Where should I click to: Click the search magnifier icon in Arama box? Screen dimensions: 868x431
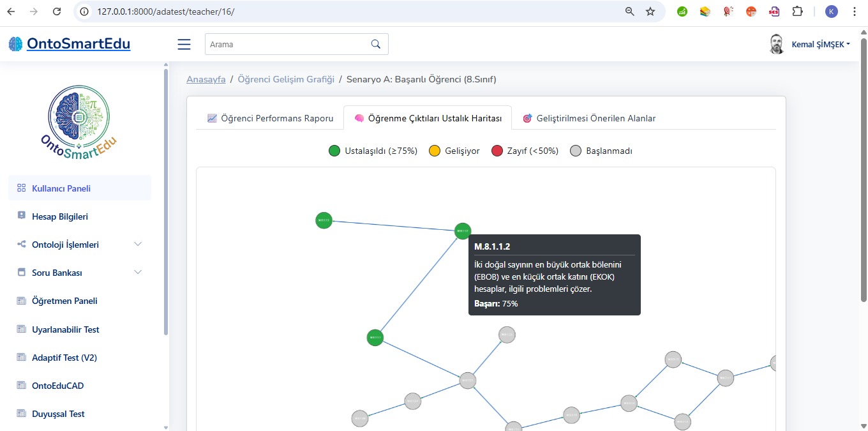point(375,44)
